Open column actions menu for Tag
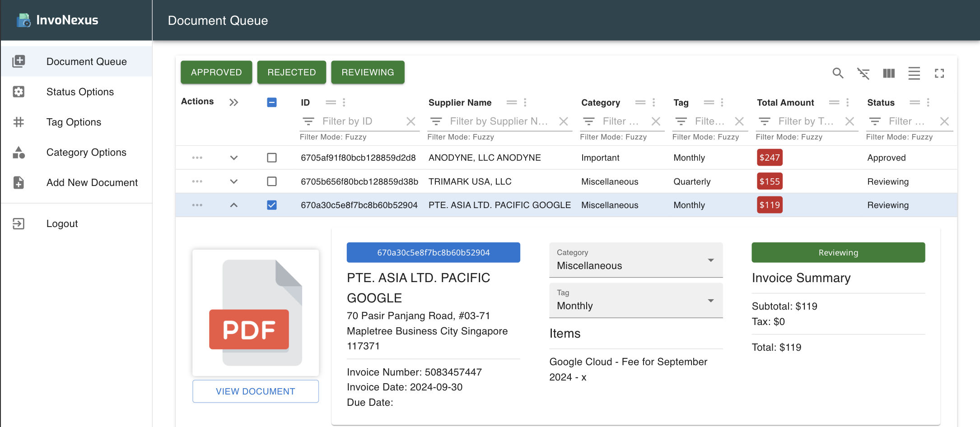 pyautogui.click(x=722, y=102)
